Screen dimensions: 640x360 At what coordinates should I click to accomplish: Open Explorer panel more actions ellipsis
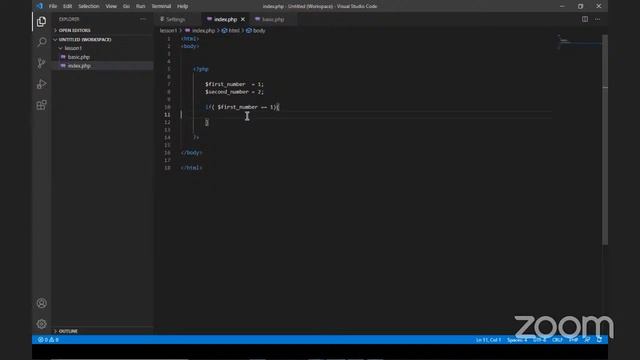tap(143, 19)
